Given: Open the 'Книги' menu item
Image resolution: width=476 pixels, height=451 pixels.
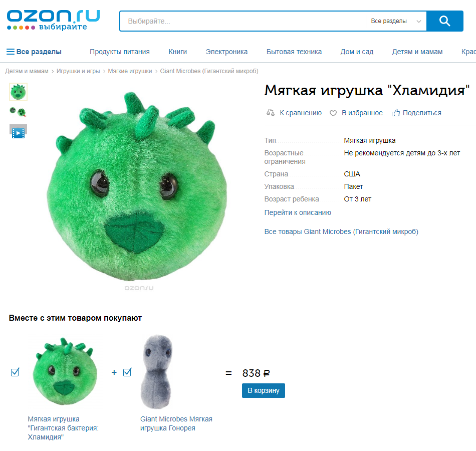Looking at the screenshot, I should point(177,52).
